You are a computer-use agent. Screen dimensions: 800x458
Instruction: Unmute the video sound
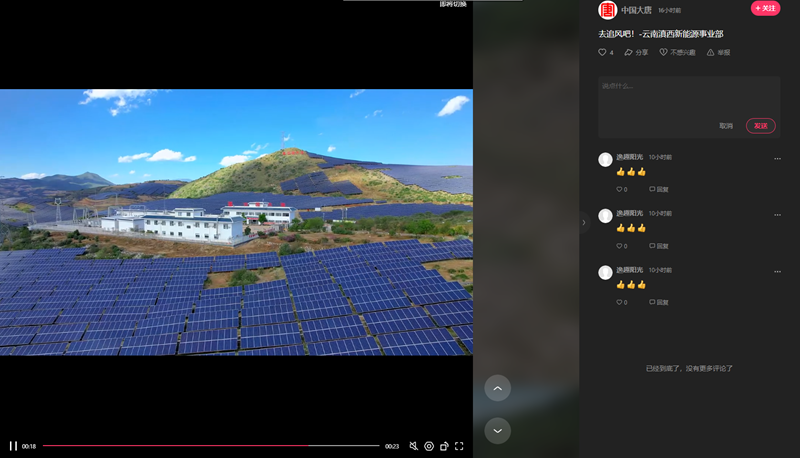pos(414,446)
